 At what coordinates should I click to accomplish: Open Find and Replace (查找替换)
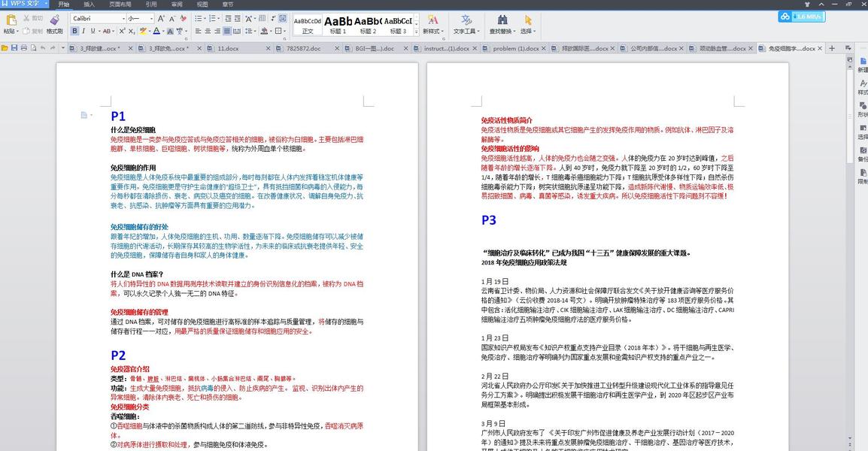point(502,25)
